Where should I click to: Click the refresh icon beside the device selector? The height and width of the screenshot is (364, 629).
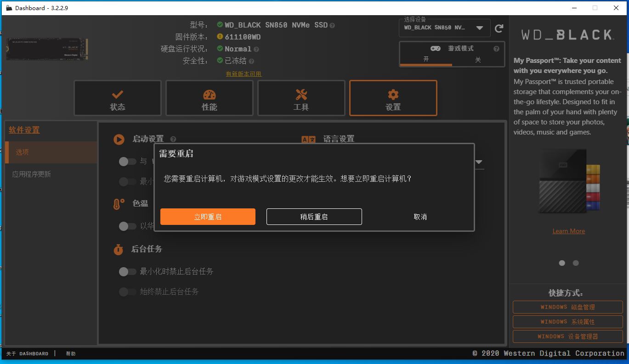tap(499, 28)
